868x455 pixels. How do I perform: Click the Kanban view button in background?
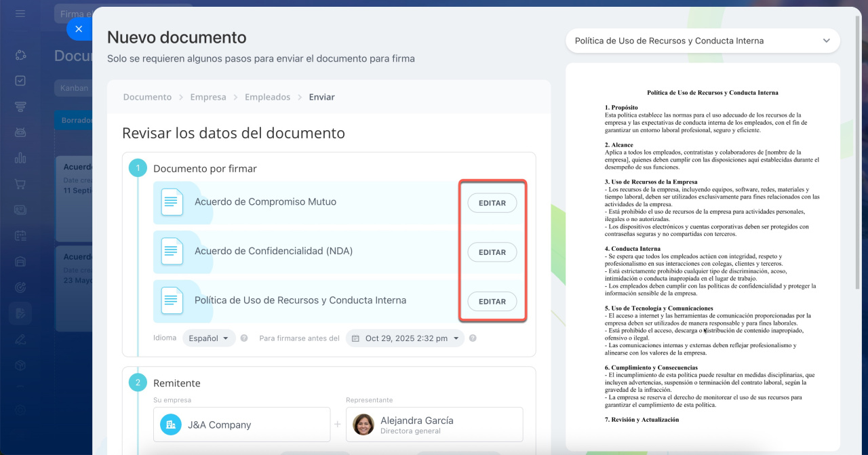(x=73, y=88)
